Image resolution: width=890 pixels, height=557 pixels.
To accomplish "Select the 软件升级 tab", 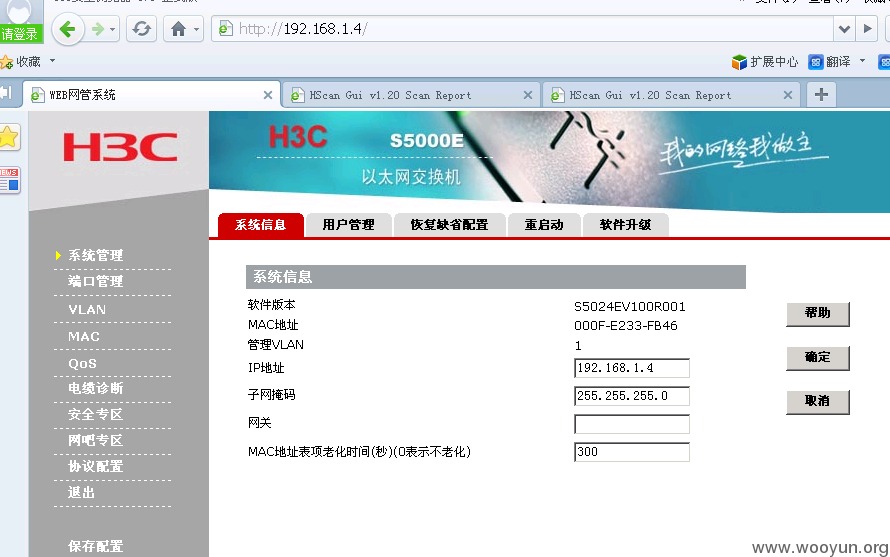I will [625, 225].
